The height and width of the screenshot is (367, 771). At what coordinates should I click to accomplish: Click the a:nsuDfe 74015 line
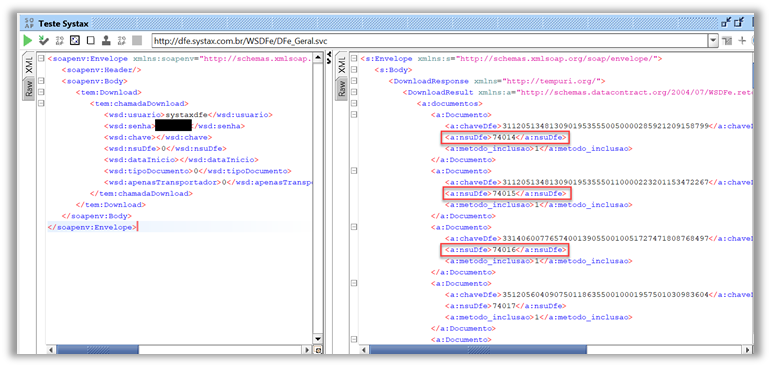tap(506, 193)
